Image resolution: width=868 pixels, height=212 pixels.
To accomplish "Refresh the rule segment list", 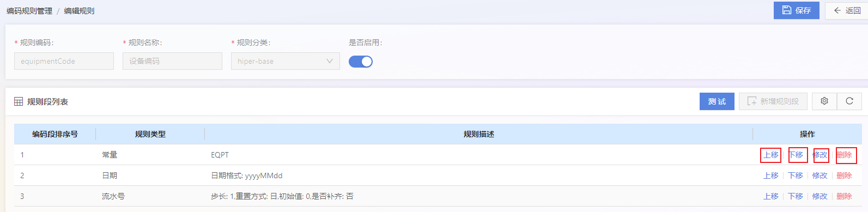I will (x=849, y=101).
